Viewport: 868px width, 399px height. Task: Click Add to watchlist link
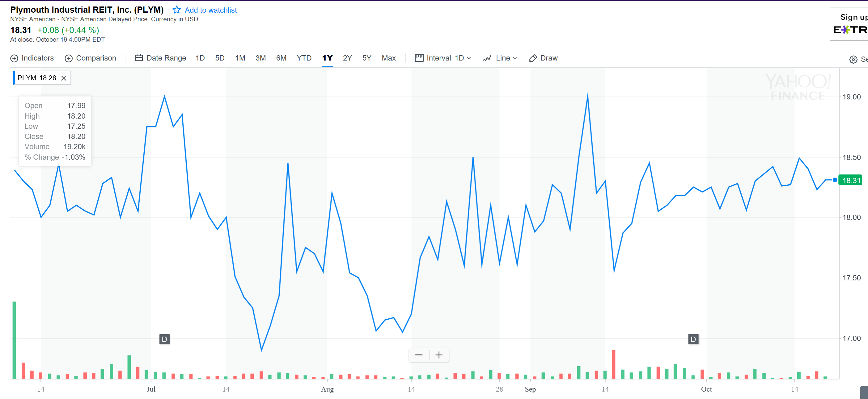tap(211, 10)
